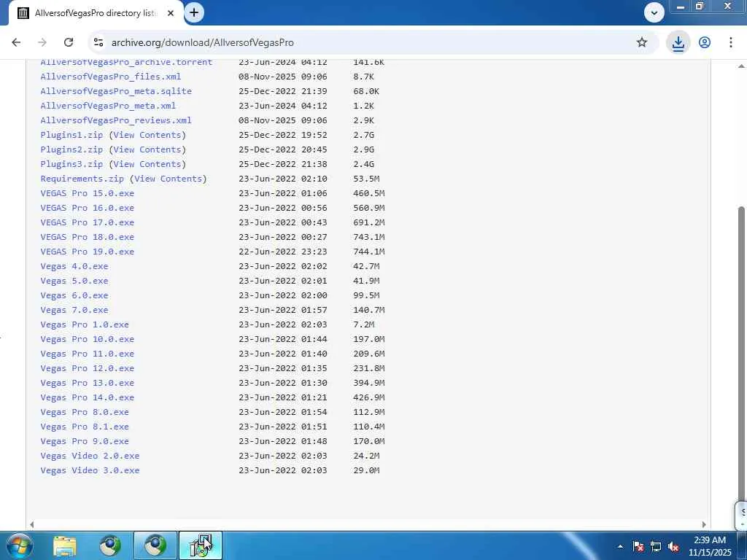The height and width of the screenshot is (560, 747).
Task: Download Vegas 5.0.exe
Action: click(x=74, y=281)
